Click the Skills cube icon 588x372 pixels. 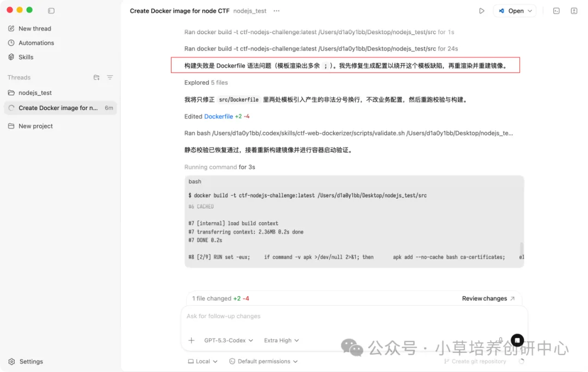point(11,57)
